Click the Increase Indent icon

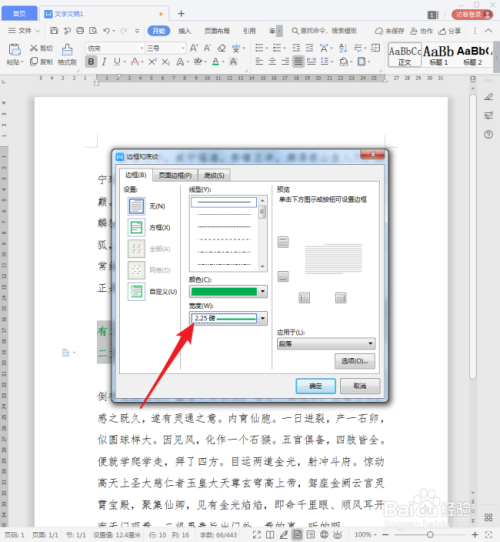pos(309,48)
